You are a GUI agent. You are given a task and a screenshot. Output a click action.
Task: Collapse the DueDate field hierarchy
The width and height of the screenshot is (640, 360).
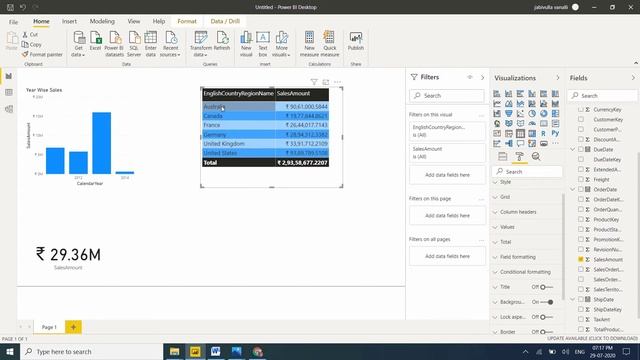coord(573,149)
